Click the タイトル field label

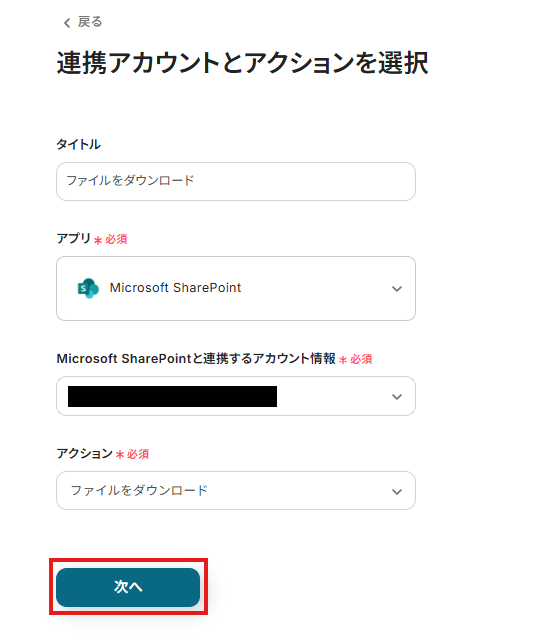point(78,144)
